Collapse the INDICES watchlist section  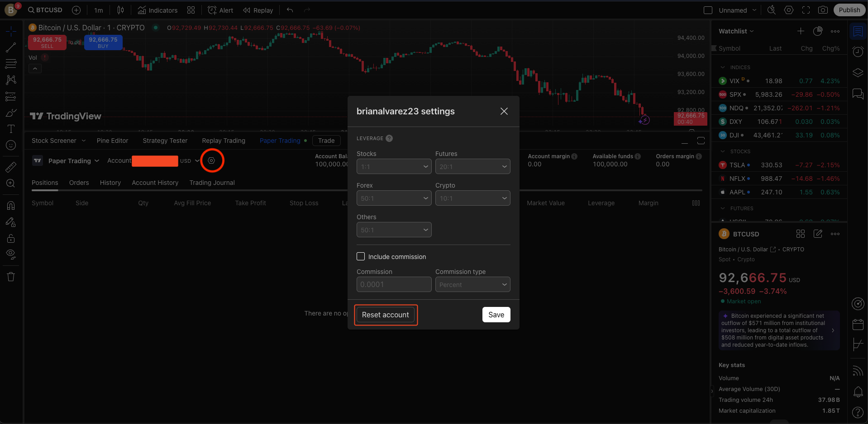click(x=723, y=67)
